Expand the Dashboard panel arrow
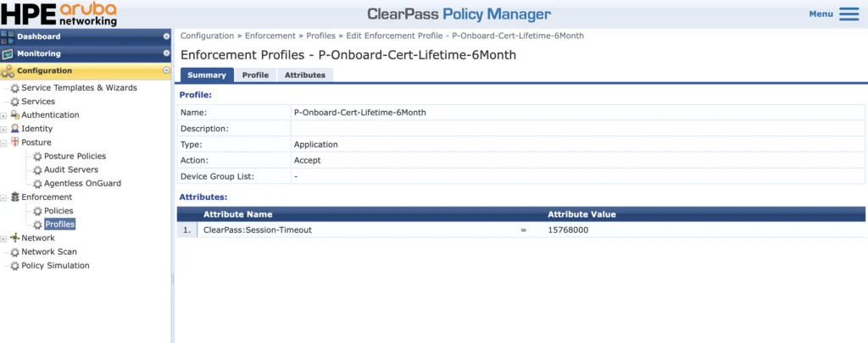The height and width of the screenshot is (343, 868). click(166, 36)
